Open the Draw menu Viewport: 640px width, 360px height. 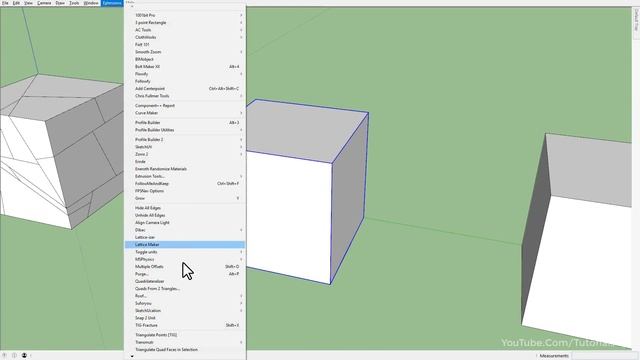point(60,3)
